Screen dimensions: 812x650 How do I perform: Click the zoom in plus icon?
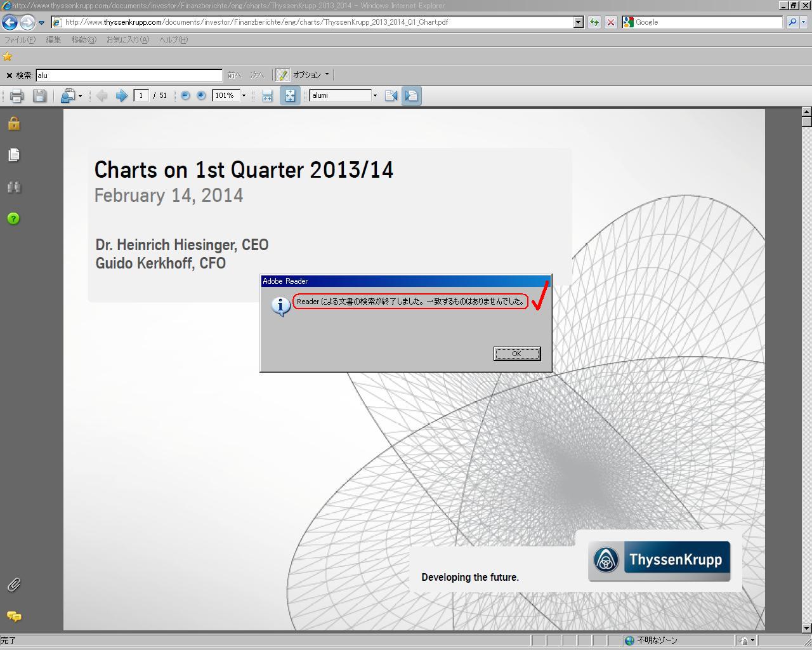coord(201,95)
